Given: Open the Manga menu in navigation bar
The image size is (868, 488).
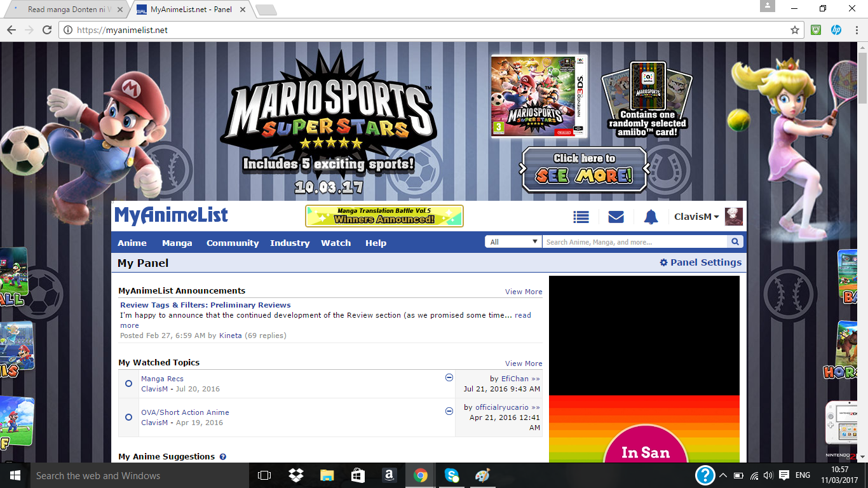Looking at the screenshot, I should [177, 243].
